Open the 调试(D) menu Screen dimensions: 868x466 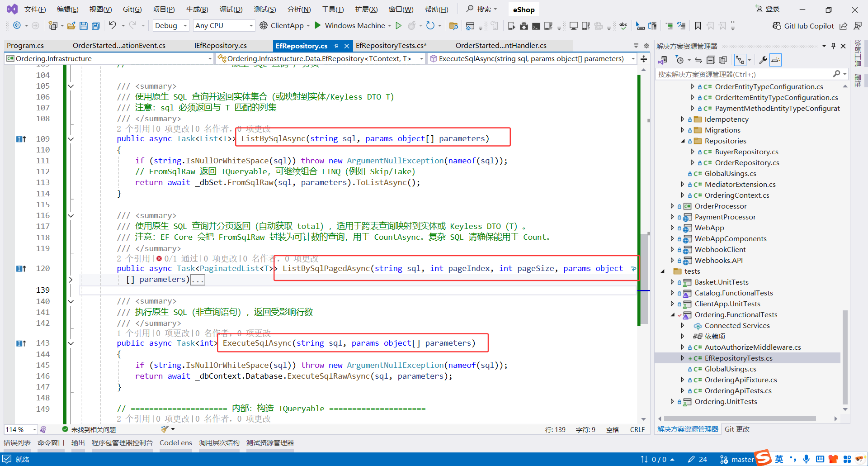coord(231,10)
